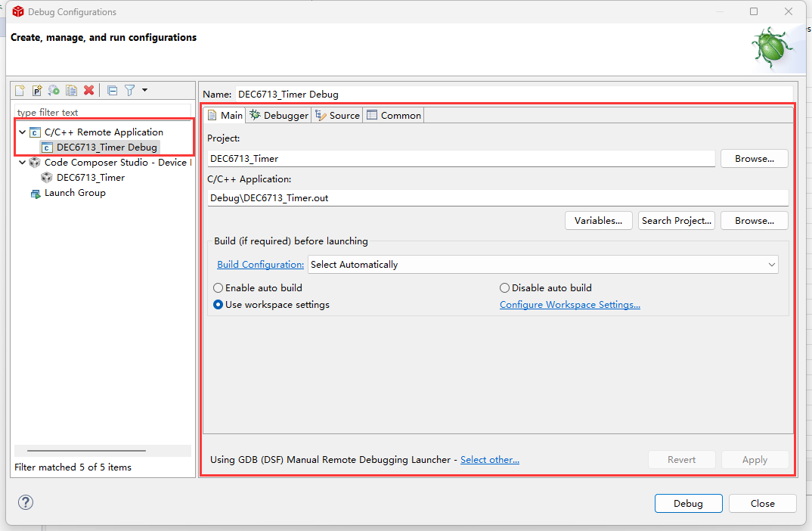Collapse the Code Composer Studio tree node

coord(23,163)
